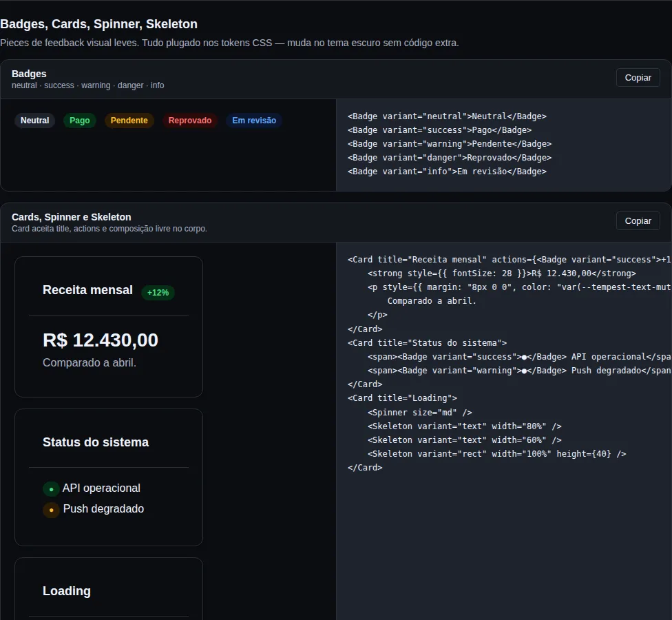
Task: Click the Receita mensal card title
Action: 88,290
